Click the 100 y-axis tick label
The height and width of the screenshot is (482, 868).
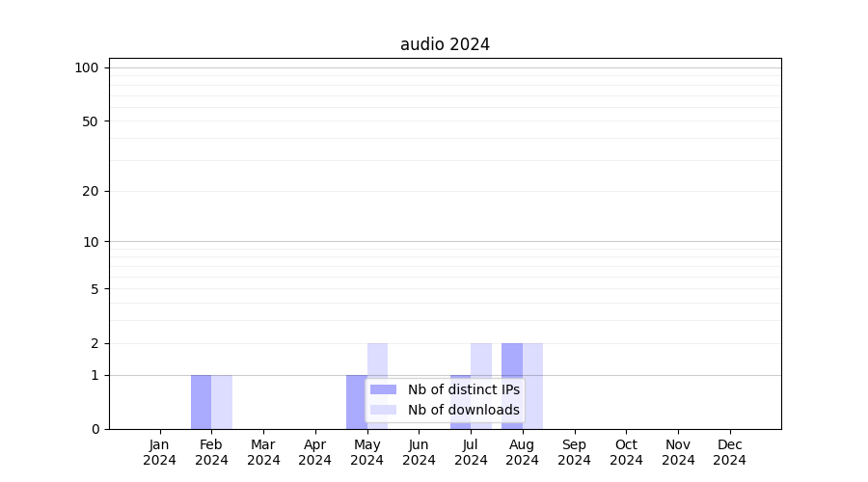[x=87, y=67]
